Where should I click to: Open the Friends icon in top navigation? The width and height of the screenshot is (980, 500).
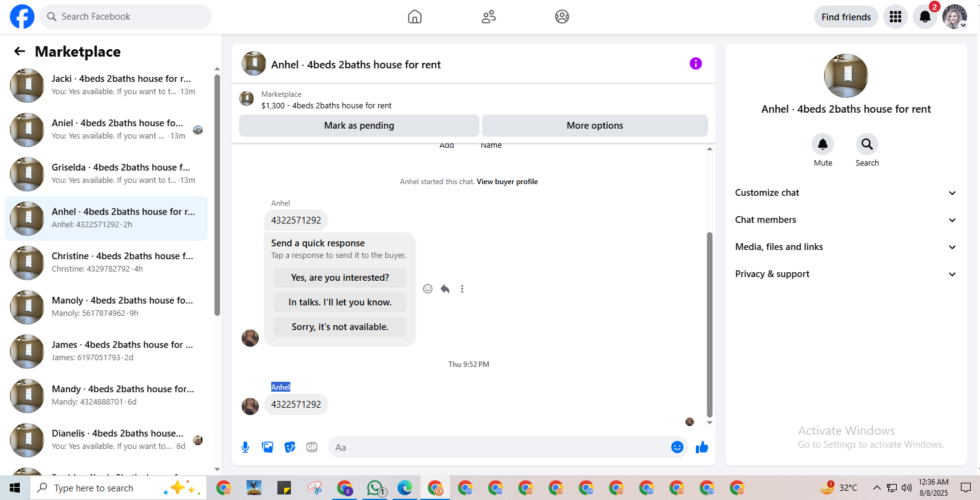point(489,17)
